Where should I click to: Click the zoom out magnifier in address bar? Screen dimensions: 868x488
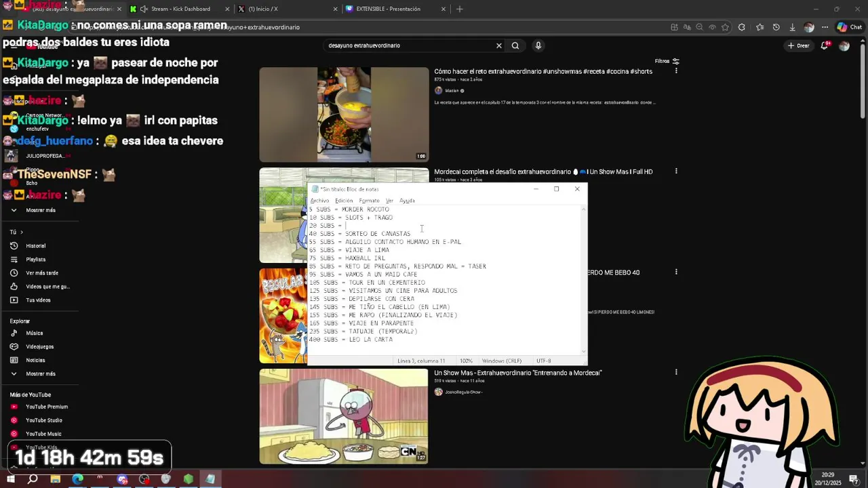700,27
